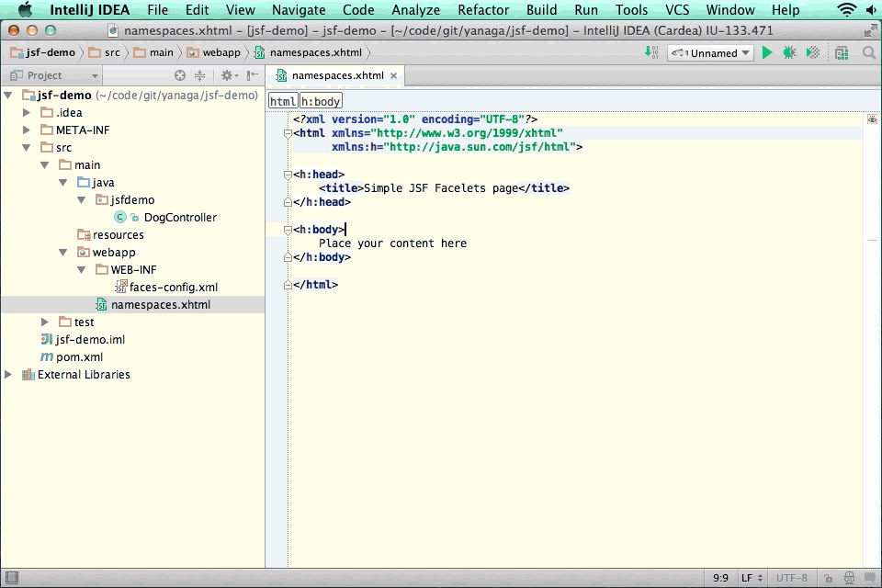Click the html breadcrumb in editor
Image resolution: width=882 pixels, height=588 pixels.
[283, 101]
